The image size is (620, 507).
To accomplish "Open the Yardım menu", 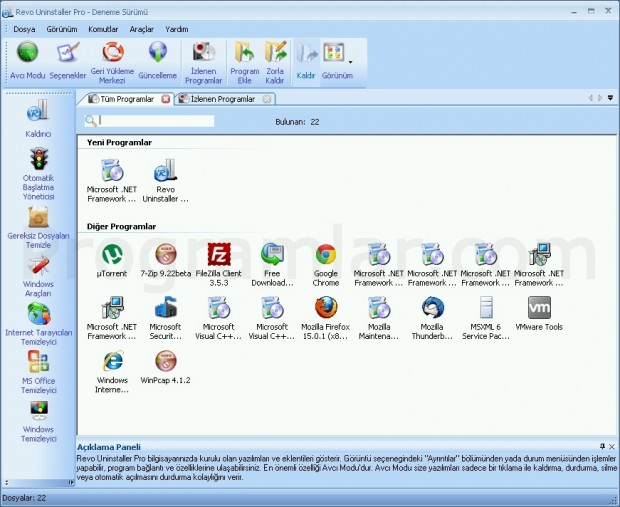I will pos(177,29).
